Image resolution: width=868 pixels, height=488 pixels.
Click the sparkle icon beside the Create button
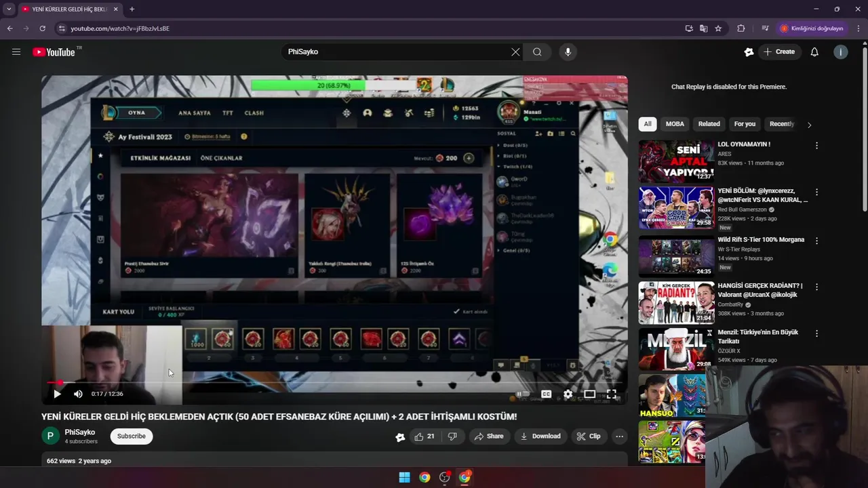[749, 52]
